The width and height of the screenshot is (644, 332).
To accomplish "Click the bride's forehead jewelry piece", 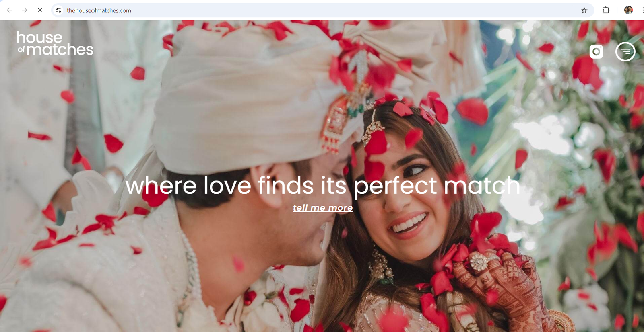I will click(x=374, y=128).
